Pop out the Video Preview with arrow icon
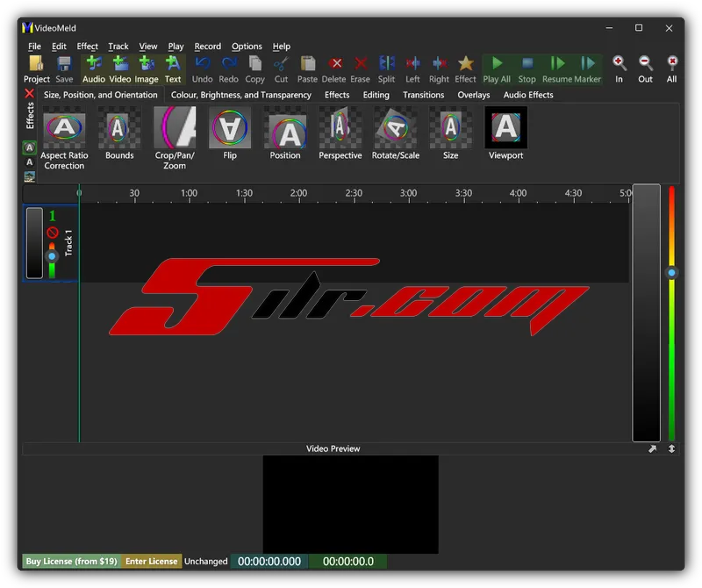Viewport: 702px width, 588px height. [x=653, y=448]
